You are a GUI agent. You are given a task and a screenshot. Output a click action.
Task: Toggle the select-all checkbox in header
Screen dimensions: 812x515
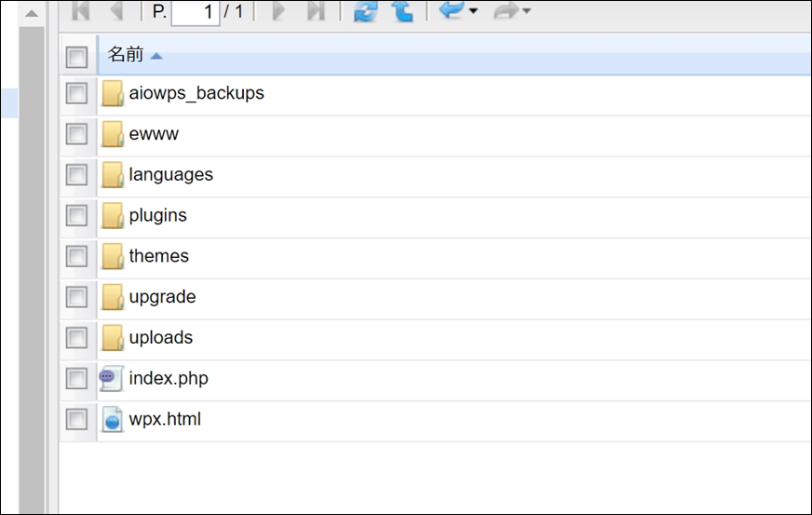coord(76,57)
